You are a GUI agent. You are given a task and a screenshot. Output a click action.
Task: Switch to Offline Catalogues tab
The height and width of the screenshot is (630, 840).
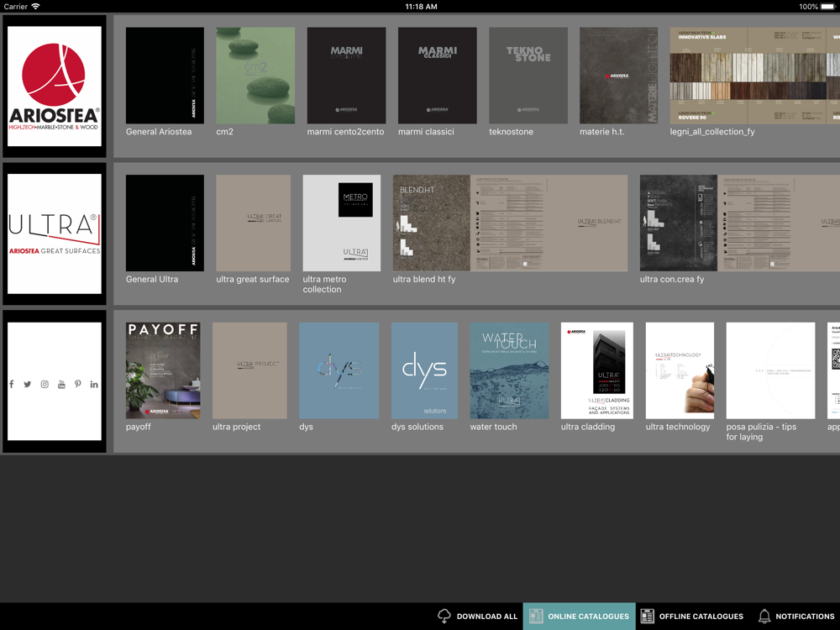click(x=692, y=616)
